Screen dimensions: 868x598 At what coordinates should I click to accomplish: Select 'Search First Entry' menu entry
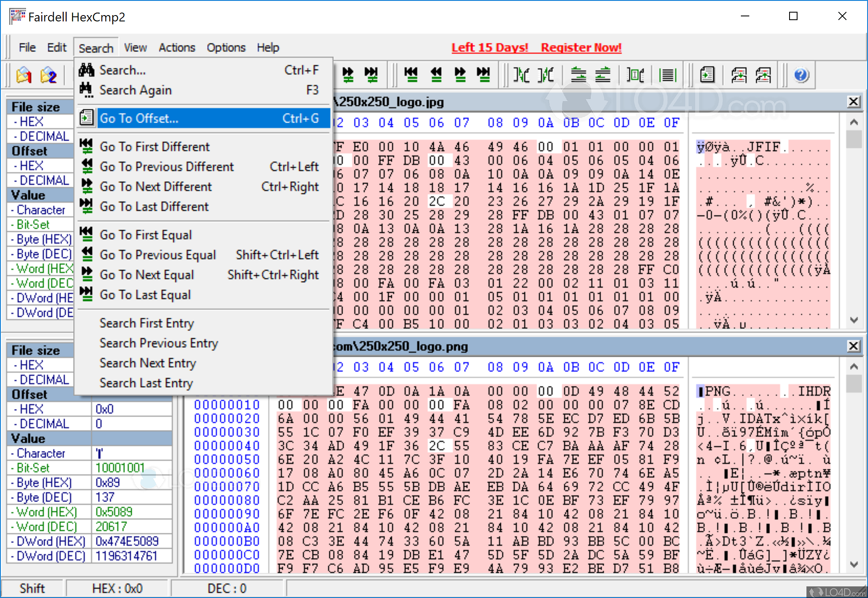[x=147, y=323]
